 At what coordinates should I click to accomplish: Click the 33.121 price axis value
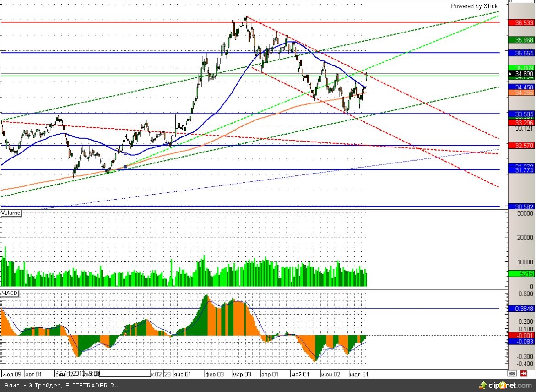[524, 128]
